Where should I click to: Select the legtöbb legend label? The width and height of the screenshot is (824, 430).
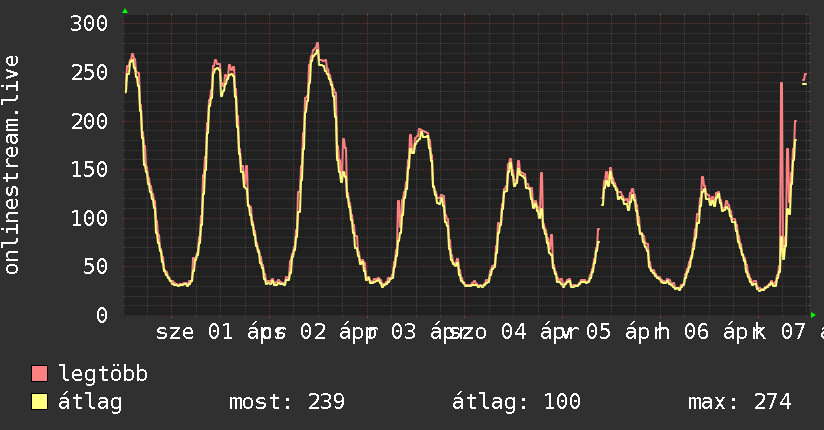103,374
